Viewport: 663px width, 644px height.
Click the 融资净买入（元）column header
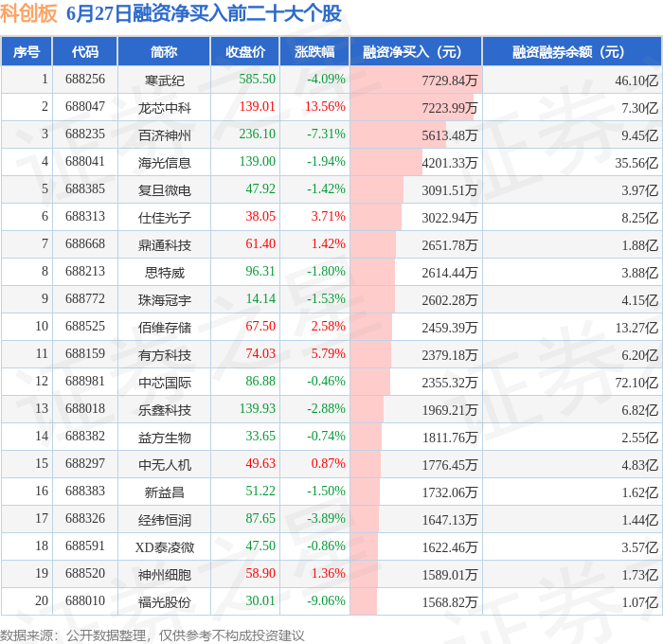(416, 51)
